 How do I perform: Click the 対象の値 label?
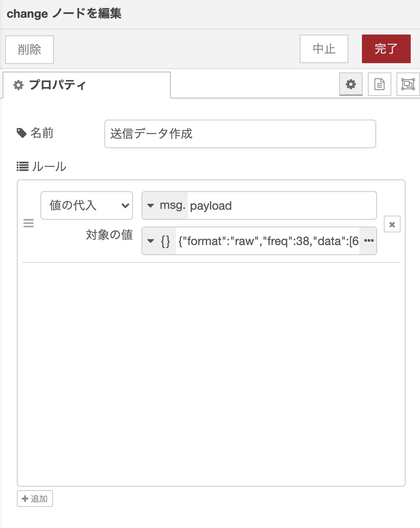click(x=109, y=235)
